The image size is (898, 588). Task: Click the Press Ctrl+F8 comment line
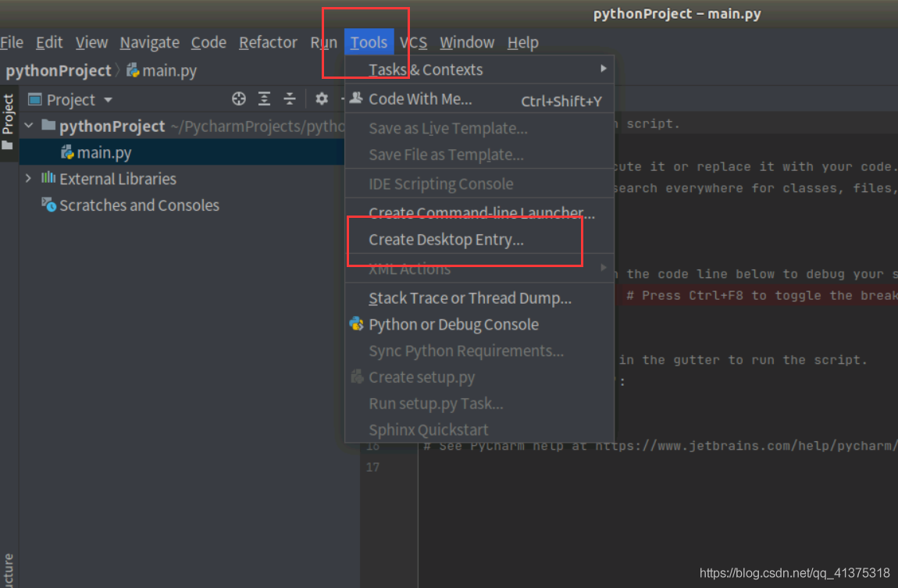[x=761, y=296]
